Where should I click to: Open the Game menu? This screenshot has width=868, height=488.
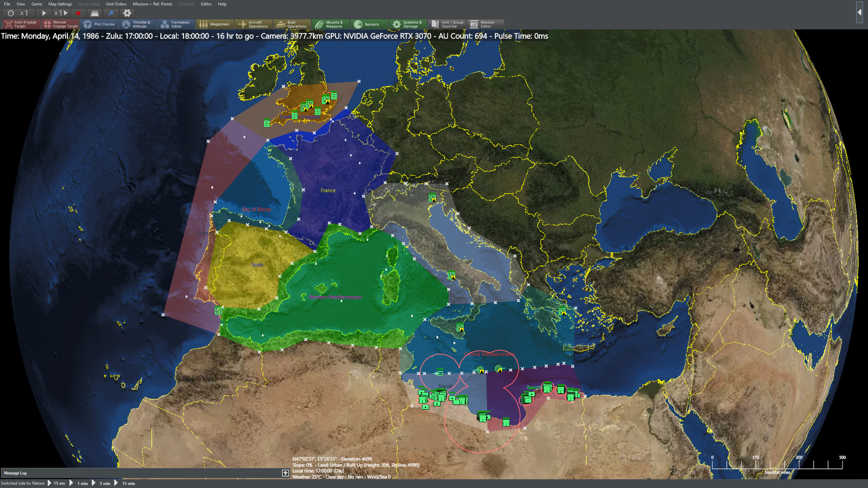[x=37, y=4]
